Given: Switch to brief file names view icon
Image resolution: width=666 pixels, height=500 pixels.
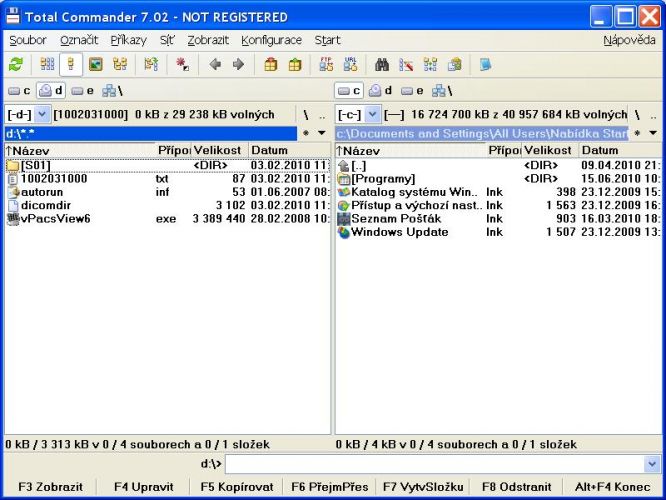Looking at the screenshot, I should 47,65.
